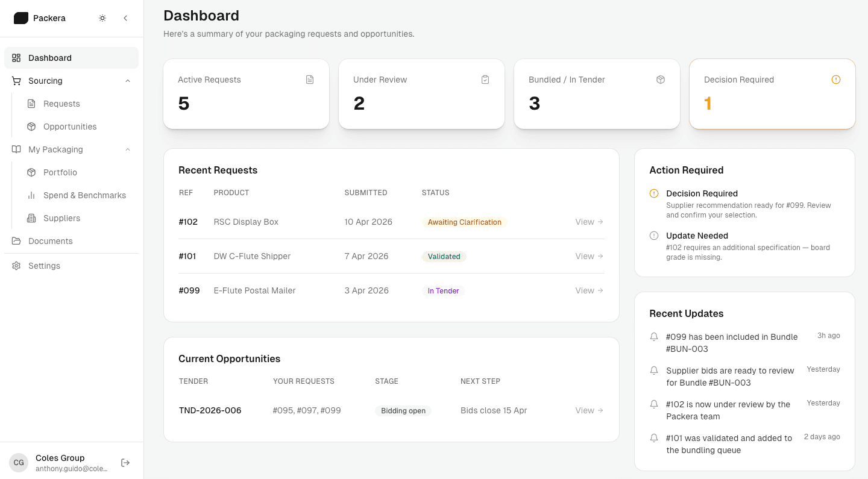Click the Packera logo icon
The height and width of the screenshot is (479, 868).
point(21,18)
